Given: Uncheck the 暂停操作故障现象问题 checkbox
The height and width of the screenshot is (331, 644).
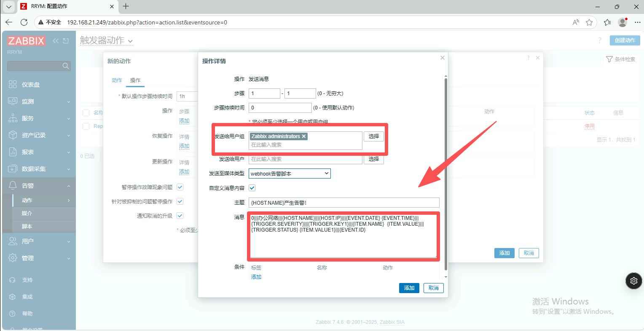Looking at the screenshot, I should [x=180, y=187].
